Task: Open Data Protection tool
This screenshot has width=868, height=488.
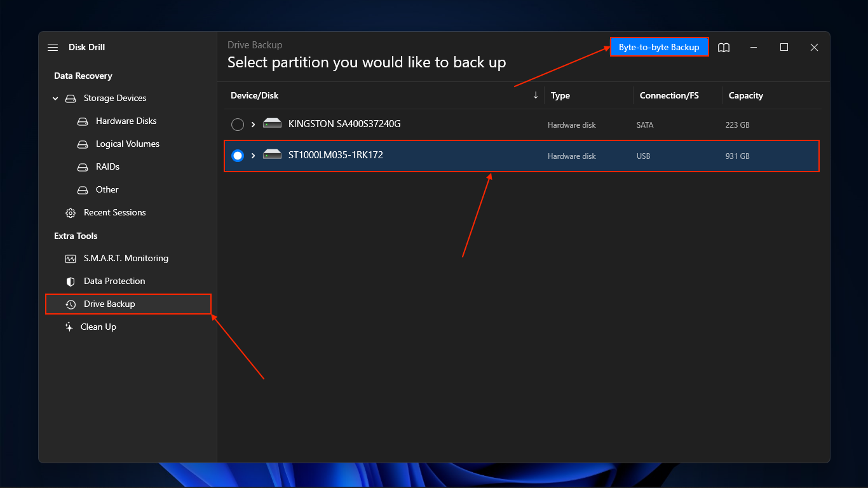Action: [x=114, y=281]
